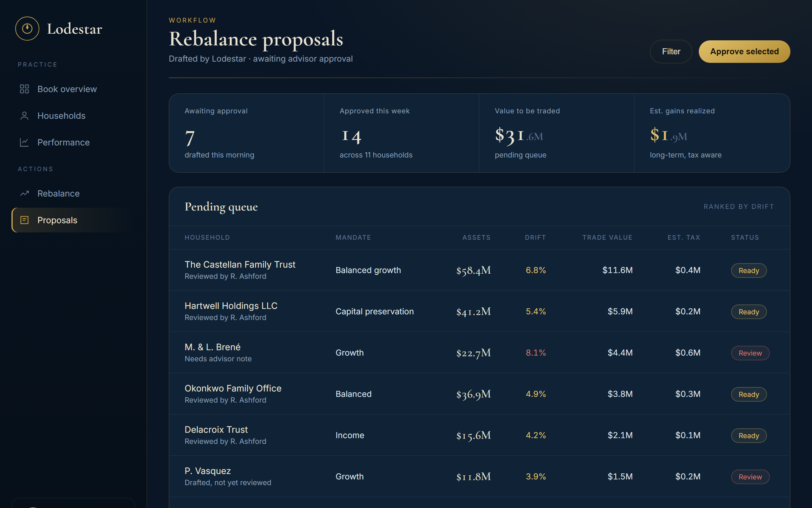Image resolution: width=812 pixels, height=508 pixels.
Task: Click Castellan trade value $11.6M
Action: [617, 270]
